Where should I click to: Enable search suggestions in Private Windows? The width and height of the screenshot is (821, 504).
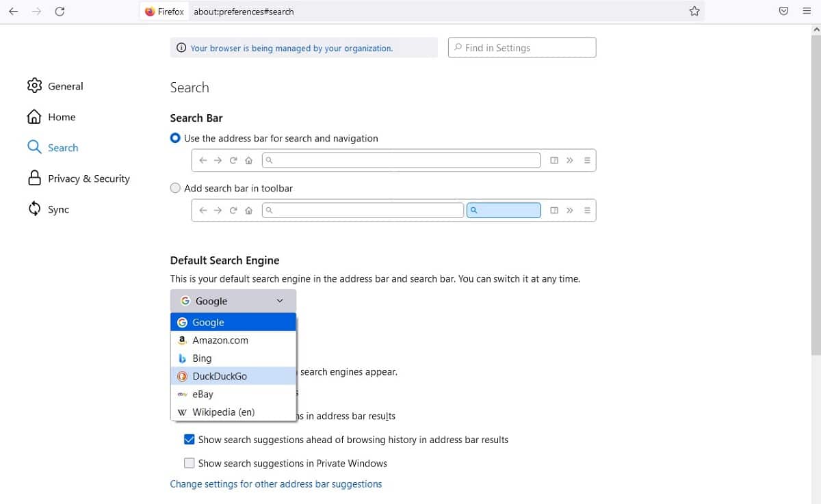click(x=190, y=463)
